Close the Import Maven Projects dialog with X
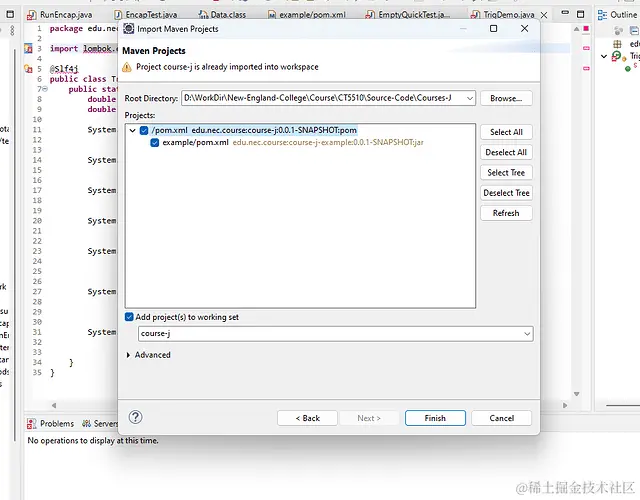 click(524, 29)
